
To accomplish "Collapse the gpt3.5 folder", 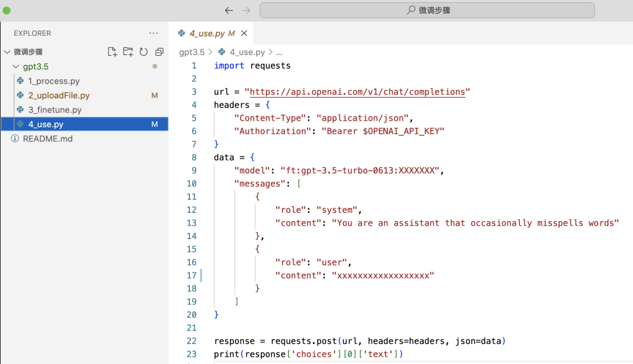I will 16,67.
